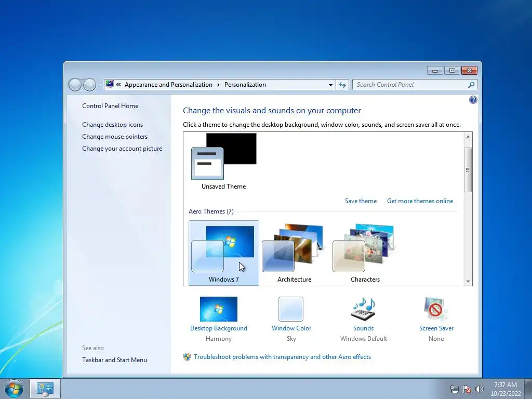Click the None label under Screen Saver

[x=436, y=339]
